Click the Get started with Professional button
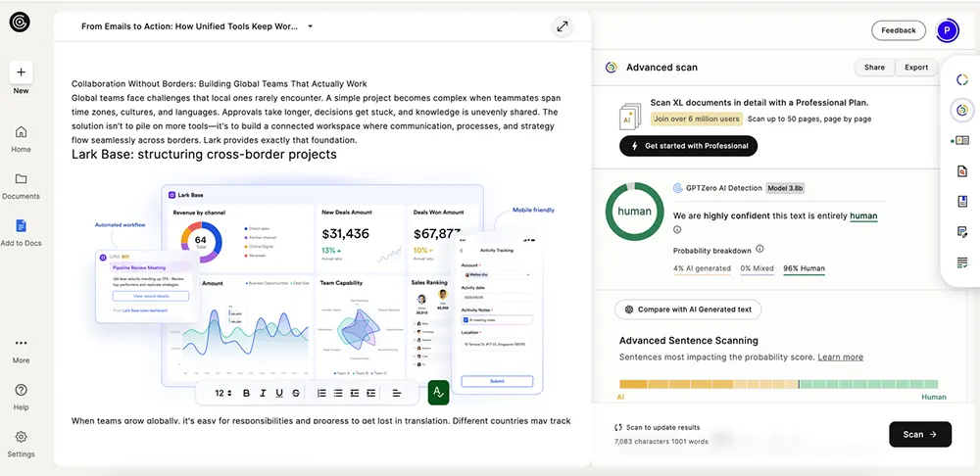This screenshot has height=476, width=980. (688, 146)
